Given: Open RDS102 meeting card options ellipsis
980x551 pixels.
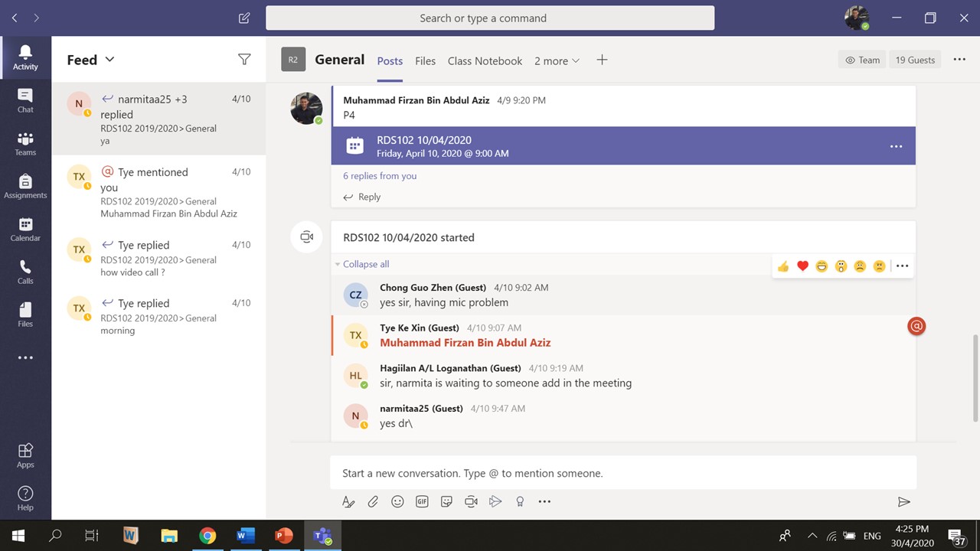Looking at the screenshot, I should coord(897,146).
